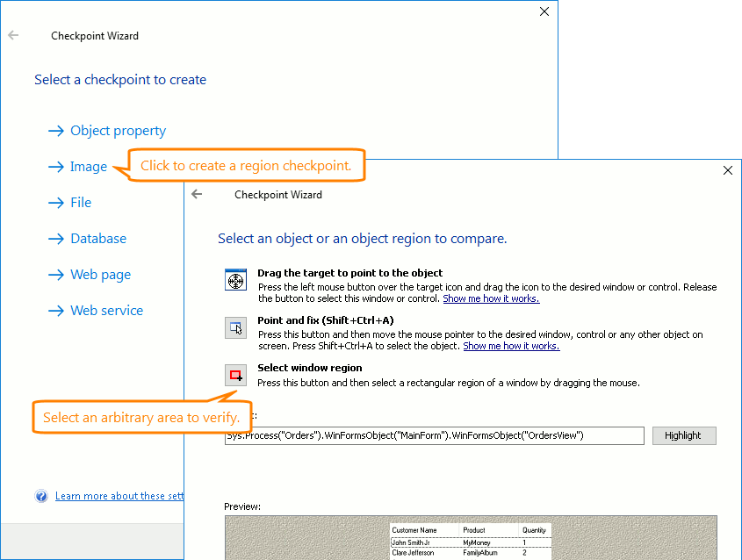
Task: Choose the Image checkpoint option
Action: [x=89, y=167]
